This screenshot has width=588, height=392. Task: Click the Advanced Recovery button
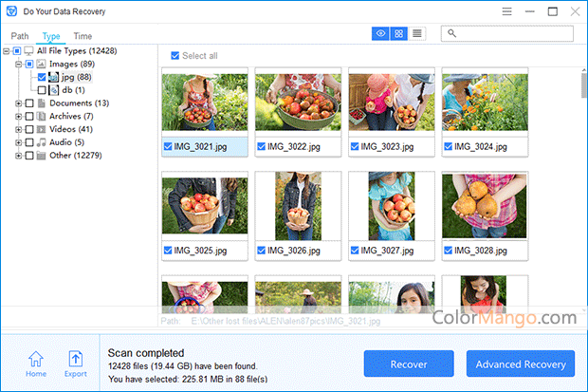tap(521, 364)
